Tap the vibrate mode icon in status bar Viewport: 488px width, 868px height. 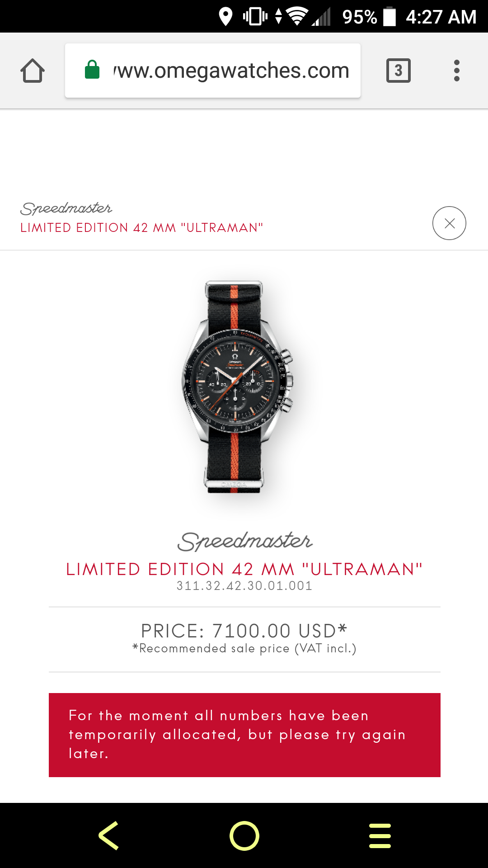click(255, 17)
